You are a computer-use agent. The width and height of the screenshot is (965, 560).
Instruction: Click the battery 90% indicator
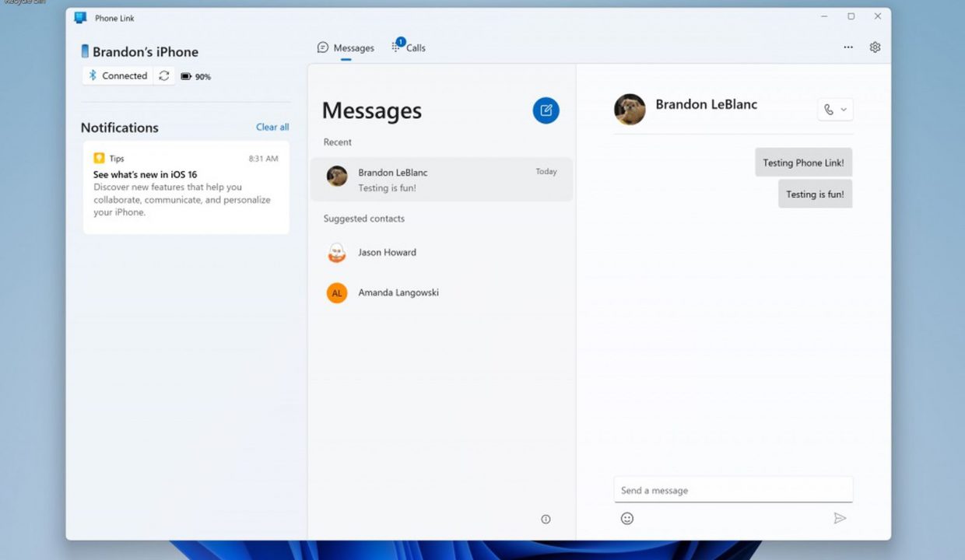(x=196, y=76)
